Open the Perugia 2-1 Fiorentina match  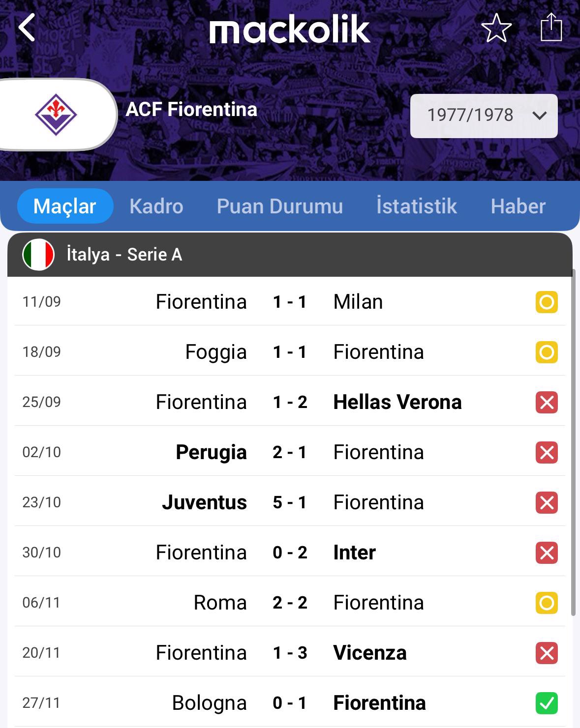tap(290, 452)
